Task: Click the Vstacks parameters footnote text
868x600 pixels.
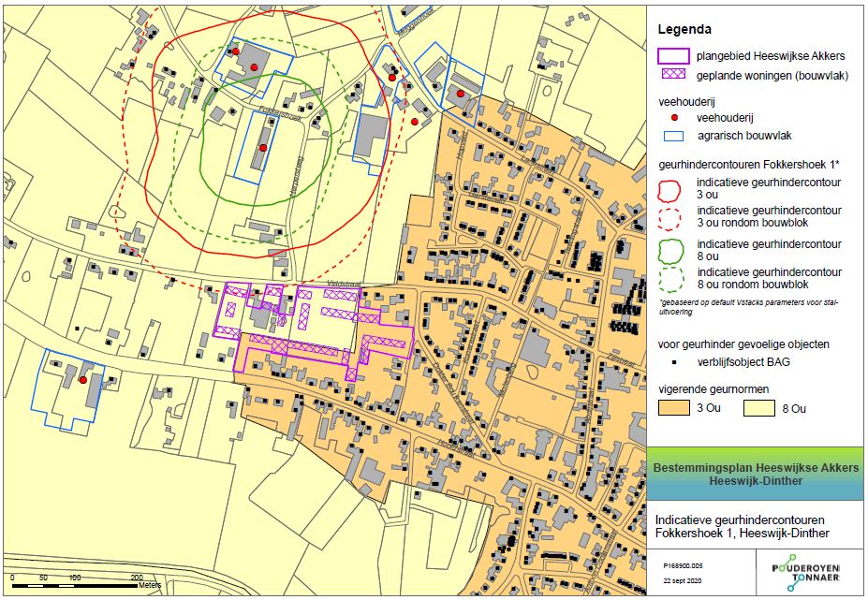Action: [x=748, y=307]
